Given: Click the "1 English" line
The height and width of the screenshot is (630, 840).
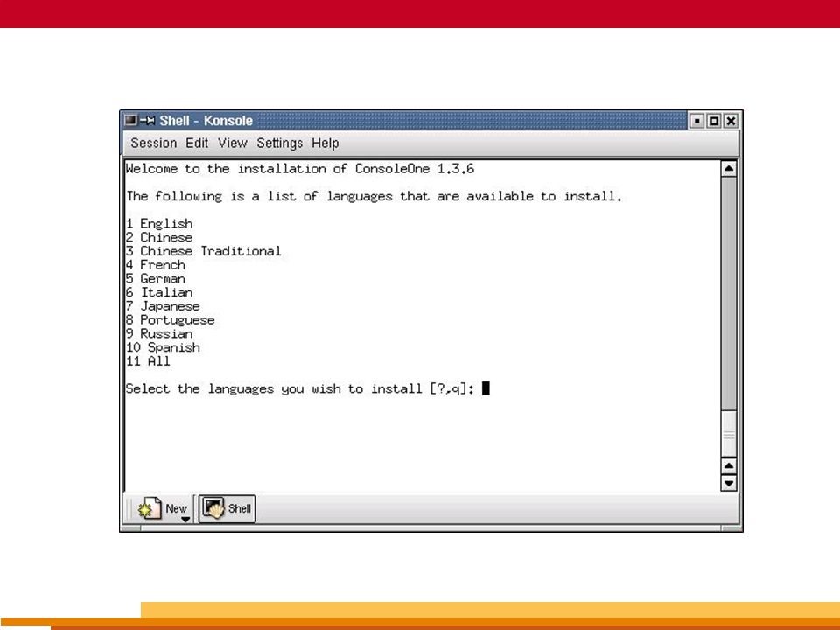Looking at the screenshot, I should pyautogui.click(x=159, y=224).
